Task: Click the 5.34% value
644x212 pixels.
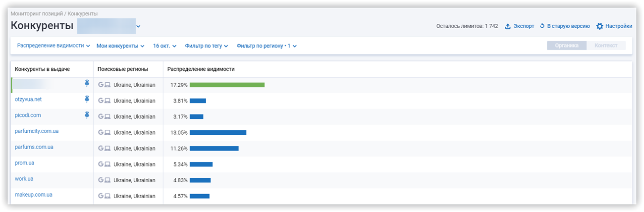Action: pos(180,164)
